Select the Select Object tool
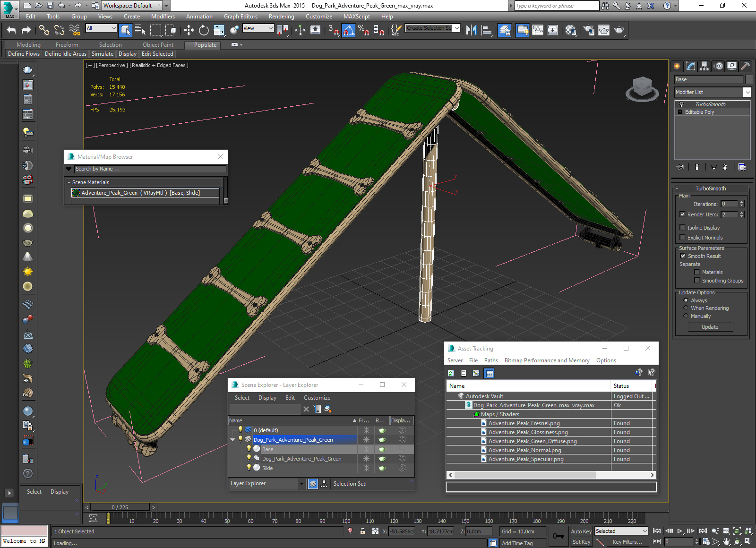 (126, 30)
